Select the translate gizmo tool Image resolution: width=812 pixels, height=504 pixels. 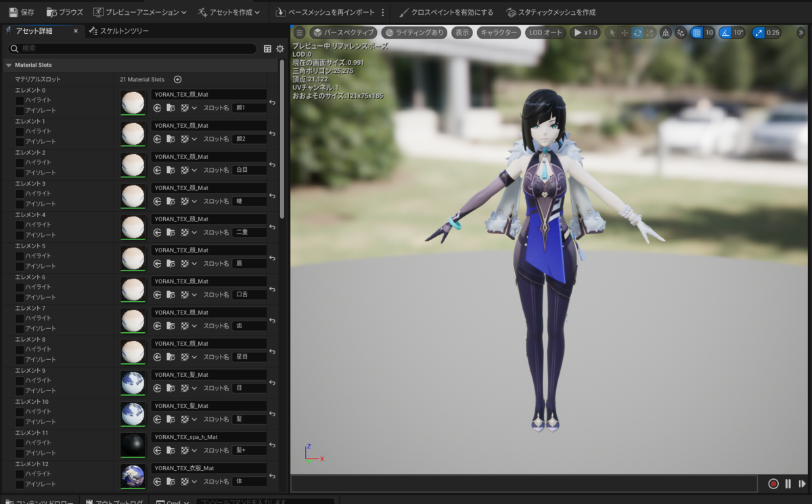pyautogui.click(x=625, y=32)
